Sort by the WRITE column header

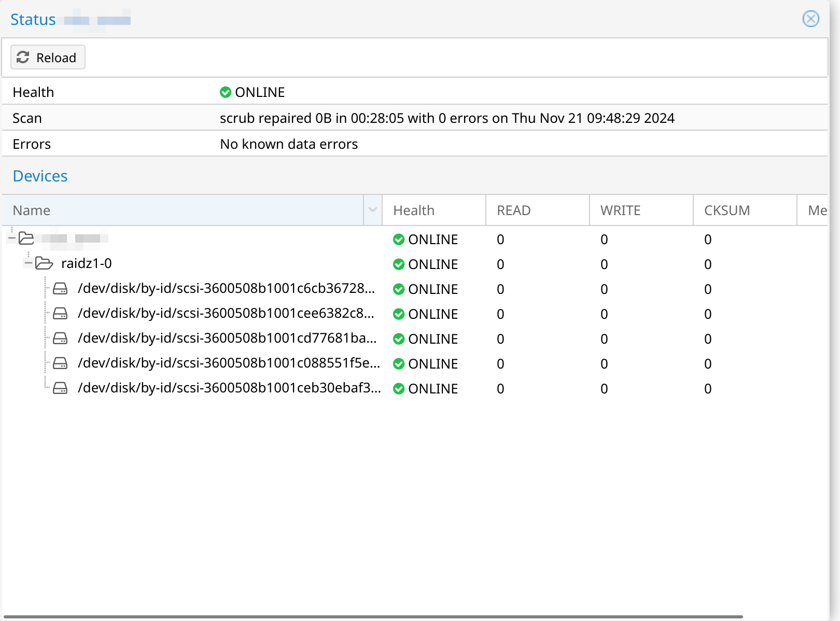pyautogui.click(x=641, y=210)
